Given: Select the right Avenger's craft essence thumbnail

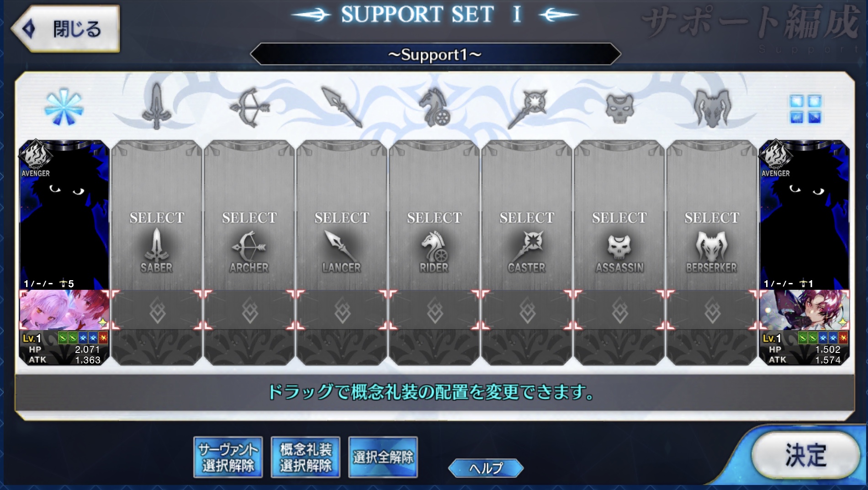Looking at the screenshot, I should [x=804, y=309].
